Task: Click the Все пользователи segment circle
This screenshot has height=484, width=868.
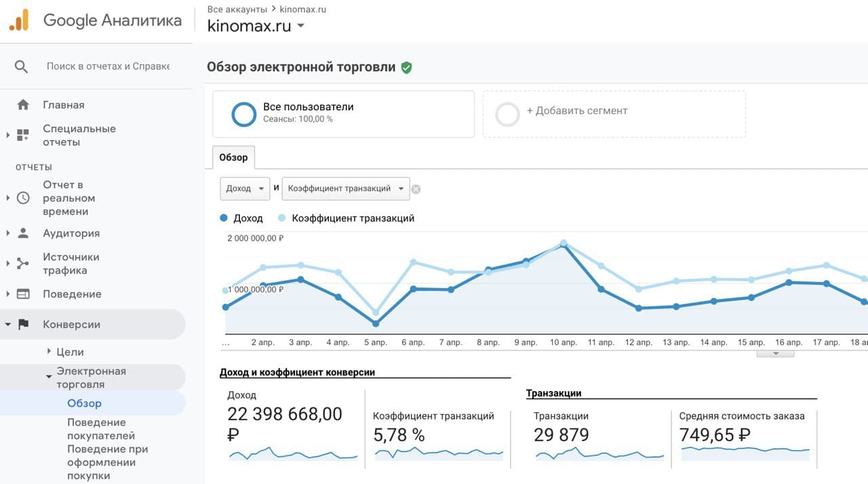Action: pos(243,114)
